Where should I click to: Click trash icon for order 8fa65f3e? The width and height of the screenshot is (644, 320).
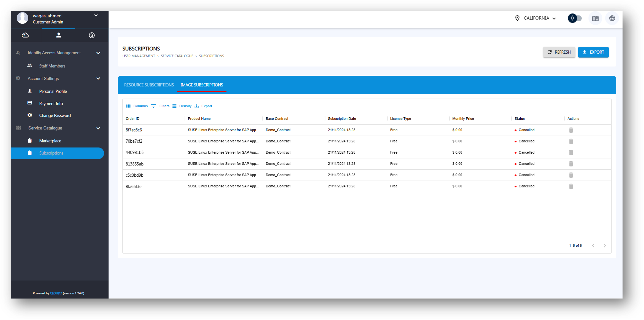(571, 186)
